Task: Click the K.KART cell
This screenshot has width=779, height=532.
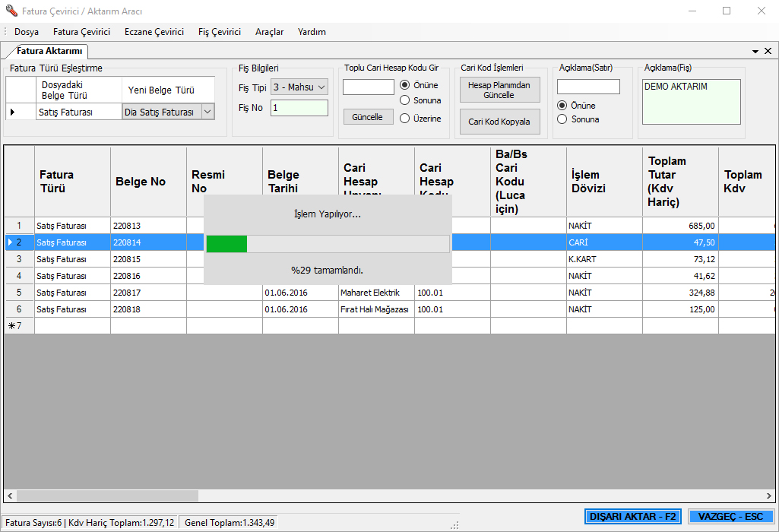Action: (605, 259)
